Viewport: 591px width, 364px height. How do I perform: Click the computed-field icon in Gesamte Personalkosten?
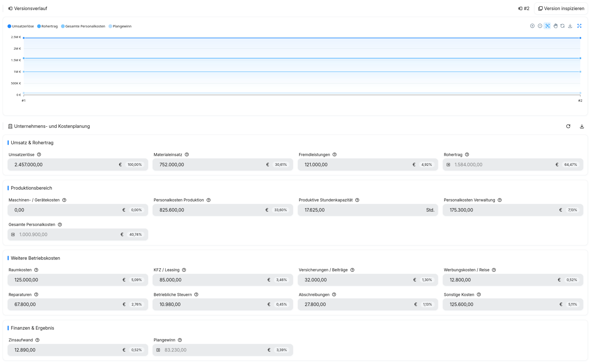click(x=13, y=234)
